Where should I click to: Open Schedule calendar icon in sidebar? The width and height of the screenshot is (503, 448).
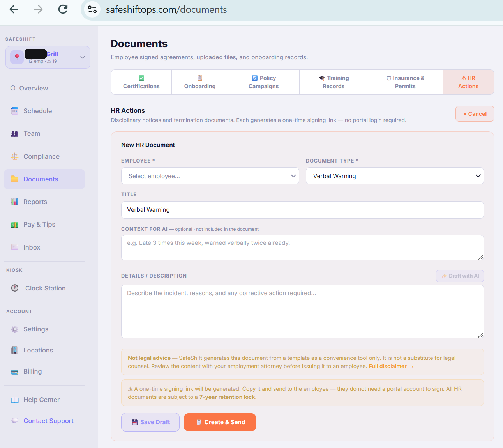15,111
